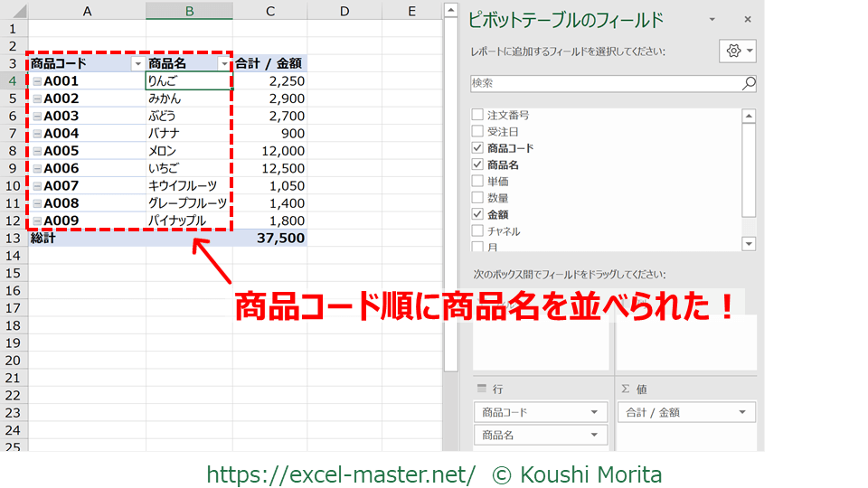Open the 商品名 column filter dropdown
This screenshot has width=868, height=488.
[x=224, y=64]
